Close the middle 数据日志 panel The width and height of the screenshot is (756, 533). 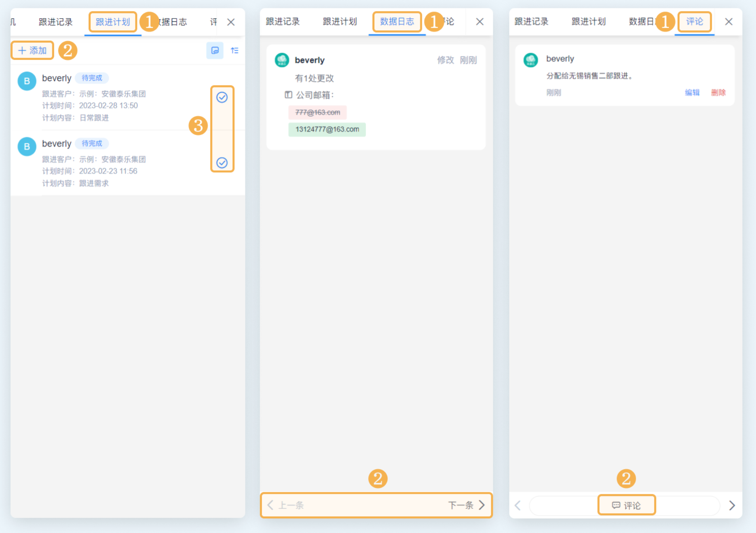[x=480, y=21]
